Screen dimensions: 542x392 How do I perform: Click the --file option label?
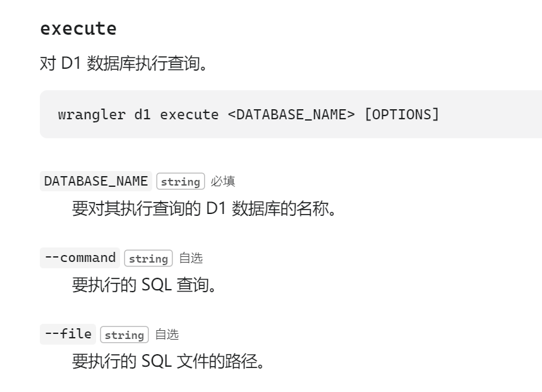(x=68, y=334)
